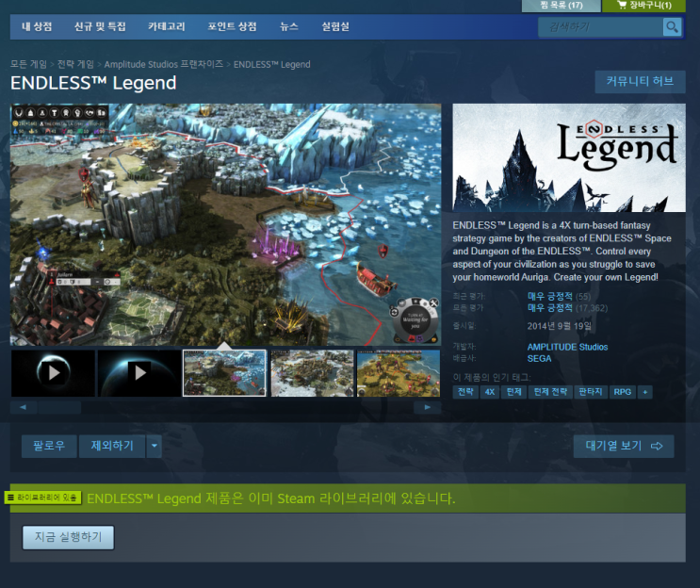Go to 포인트 상점 tab
This screenshot has height=588, width=700.
click(x=232, y=26)
